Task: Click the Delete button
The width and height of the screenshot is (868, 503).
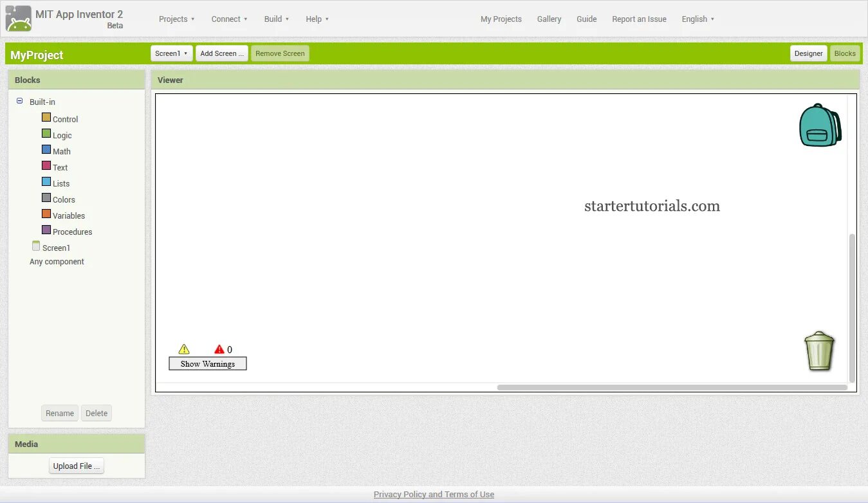Action: (97, 413)
